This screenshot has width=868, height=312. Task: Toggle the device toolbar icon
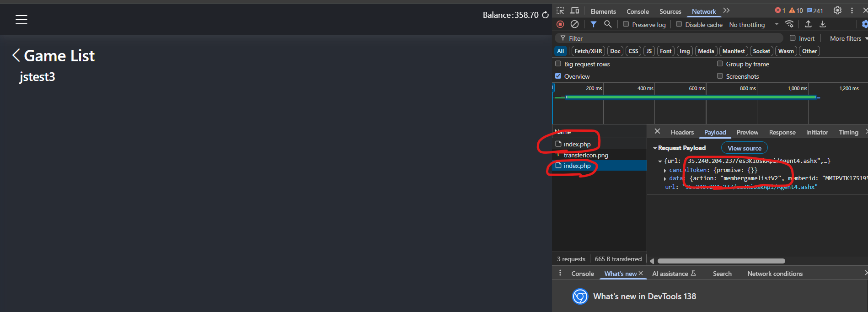pos(575,11)
